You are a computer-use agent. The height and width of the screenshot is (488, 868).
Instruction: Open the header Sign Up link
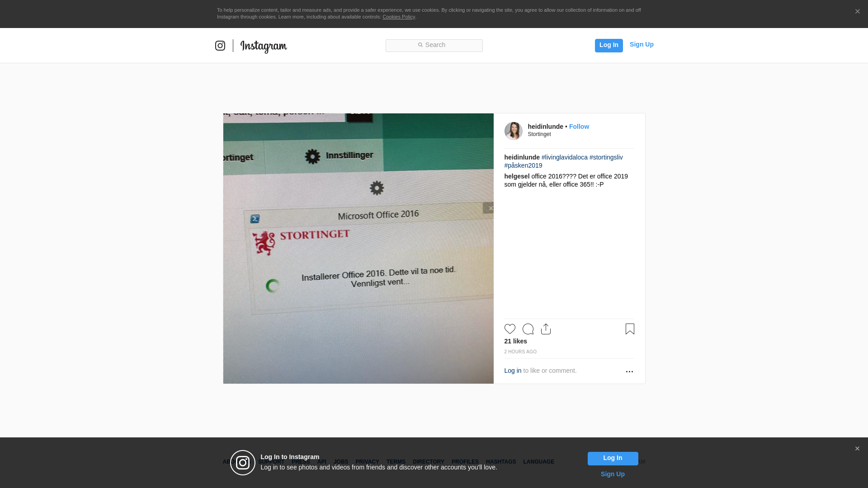[x=642, y=44]
